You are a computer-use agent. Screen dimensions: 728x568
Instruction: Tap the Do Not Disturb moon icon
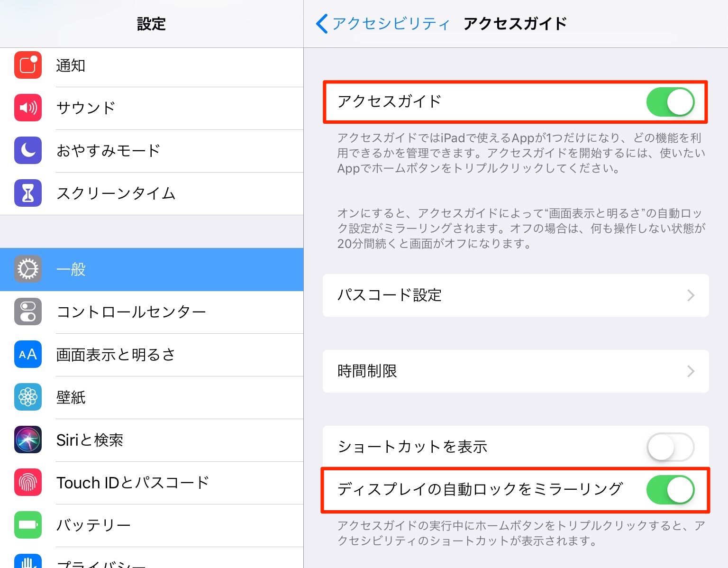tap(28, 150)
